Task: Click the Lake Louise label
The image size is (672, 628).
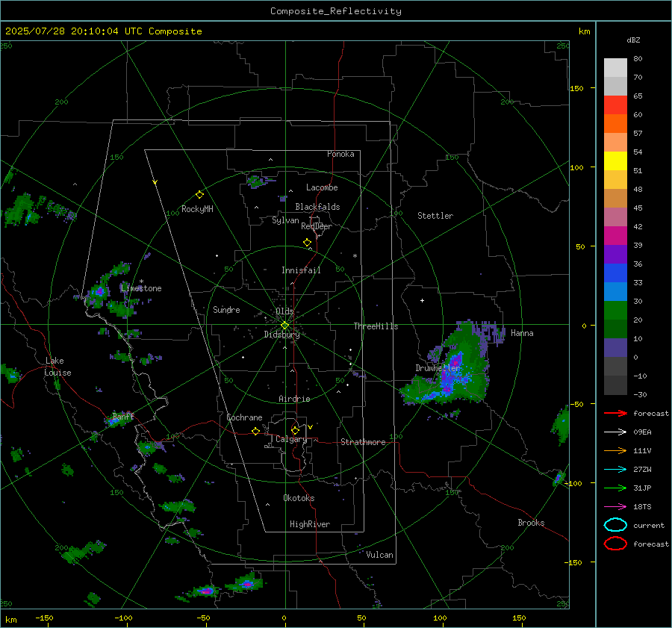Action: pyautogui.click(x=57, y=367)
